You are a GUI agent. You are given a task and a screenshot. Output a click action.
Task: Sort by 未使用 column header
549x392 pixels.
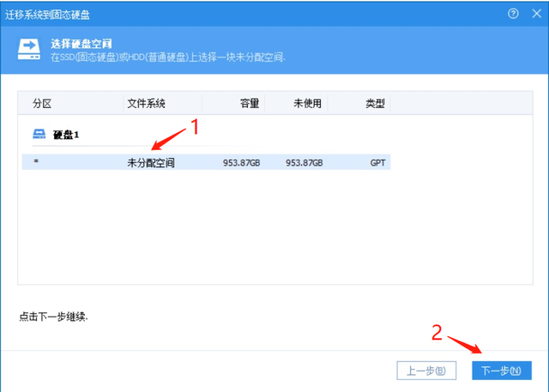pos(307,104)
